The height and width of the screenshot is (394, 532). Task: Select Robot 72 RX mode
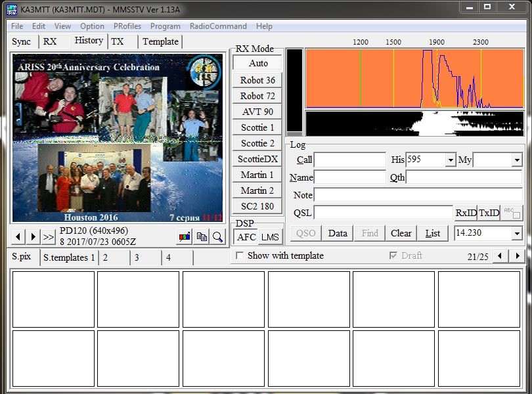point(257,96)
